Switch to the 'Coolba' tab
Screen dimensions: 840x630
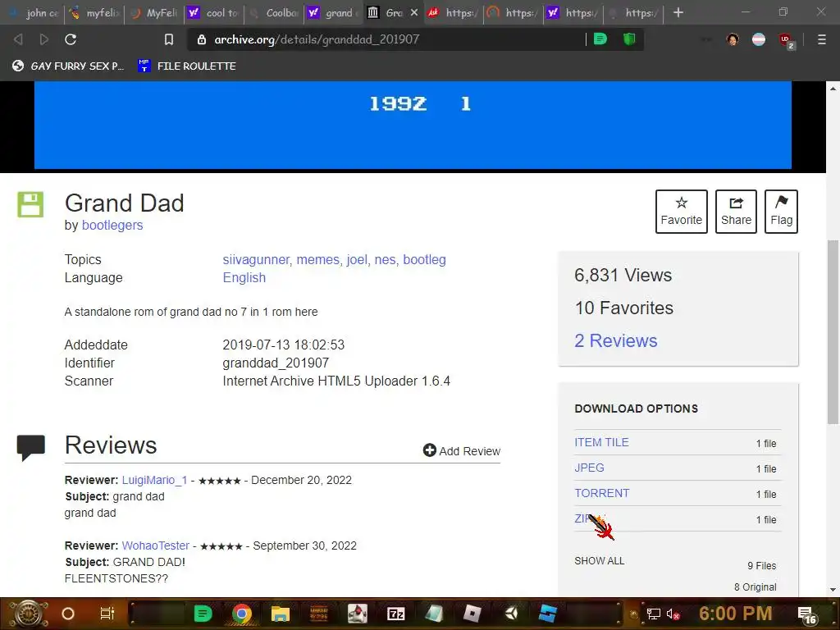[274, 12]
